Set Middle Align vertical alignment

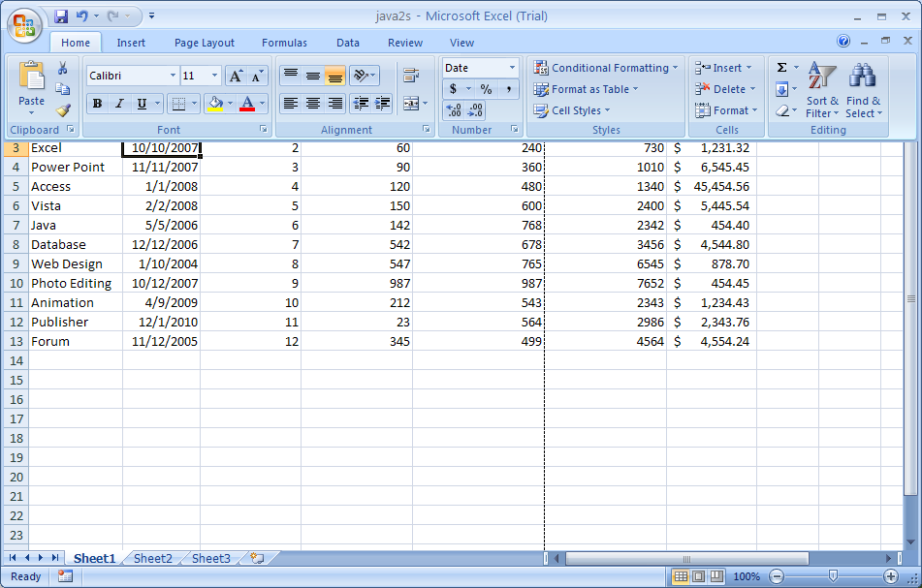point(313,76)
